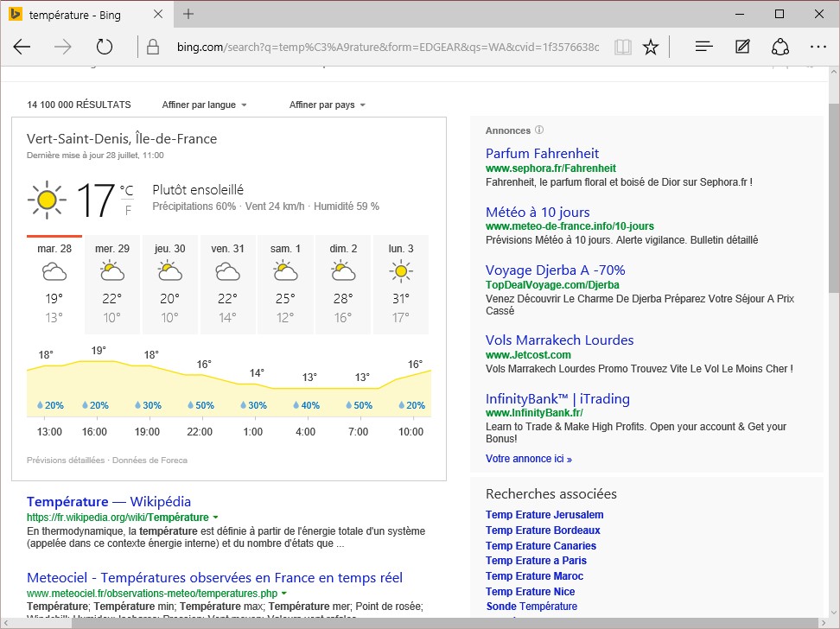
Task: Switch temperature unit to Fahrenheit
Action: pos(128,210)
